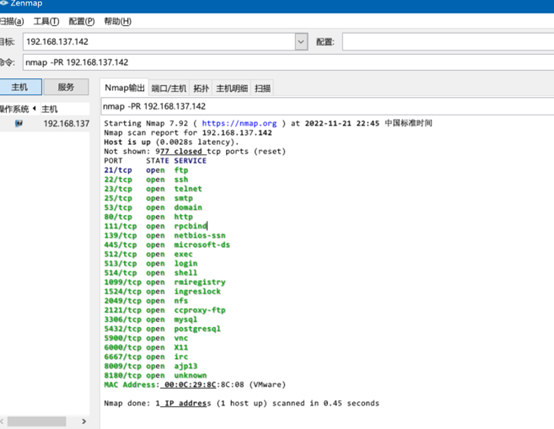The height and width of the screenshot is (429, 554).
Task: Click the 2121/tcp ccproxy-ftp line
Action: point(165,310)
